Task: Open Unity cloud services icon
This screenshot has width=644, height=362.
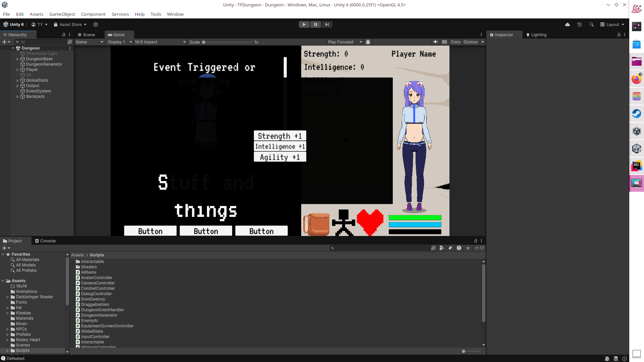Action: pyautogui.click(x=568, y=24)
